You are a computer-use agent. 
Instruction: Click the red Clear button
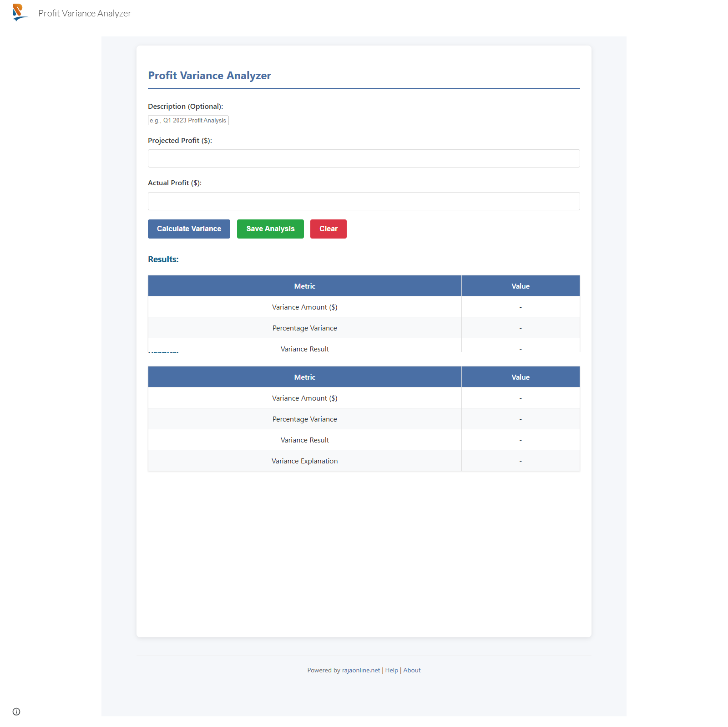pos(329,229)
